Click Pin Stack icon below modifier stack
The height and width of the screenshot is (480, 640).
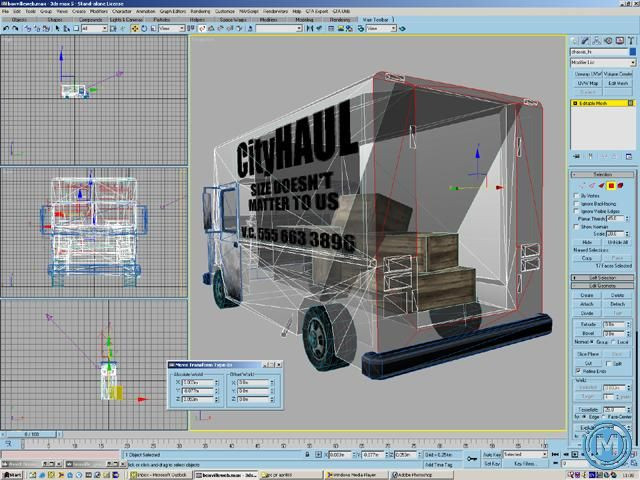(577, 156)
